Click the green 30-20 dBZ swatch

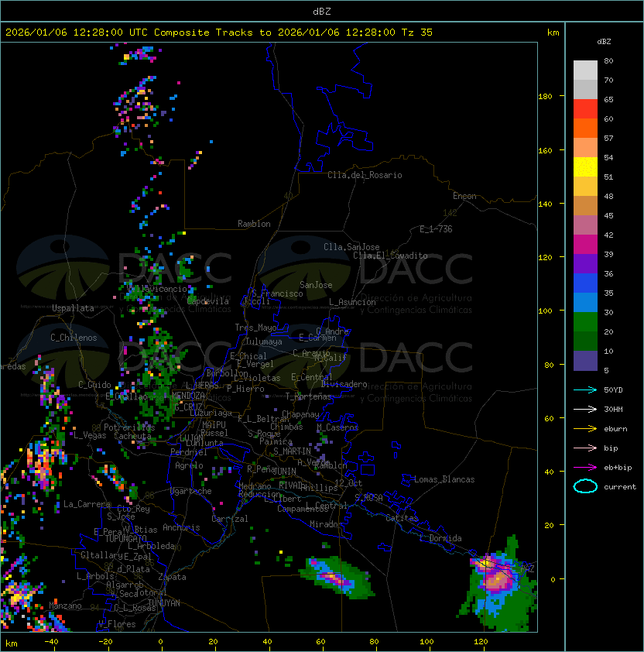pyautogui.click(x=585, y=322)
